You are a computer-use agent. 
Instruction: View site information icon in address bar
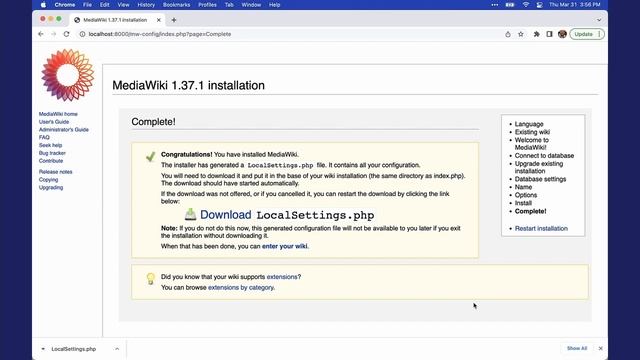[82, 34]
